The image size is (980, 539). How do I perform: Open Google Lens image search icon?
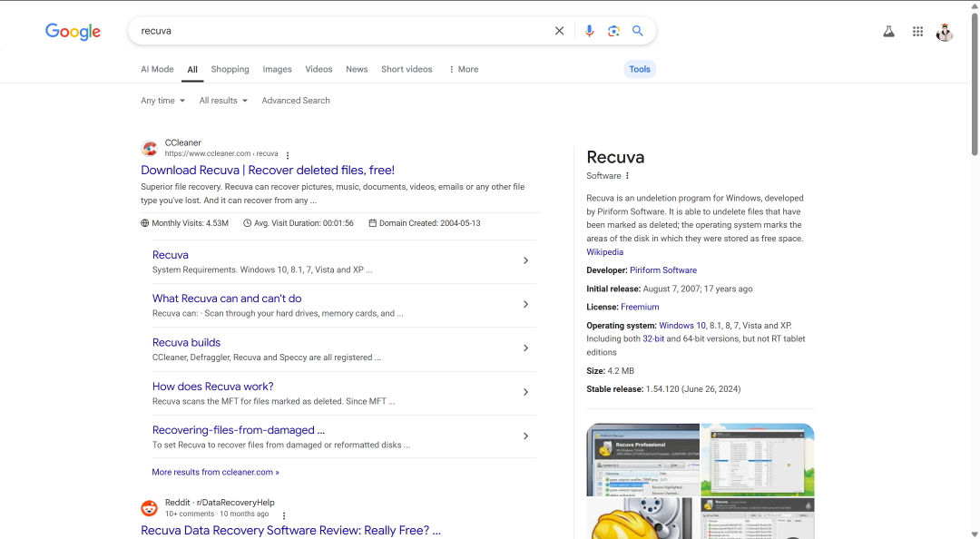click(613, 31)
